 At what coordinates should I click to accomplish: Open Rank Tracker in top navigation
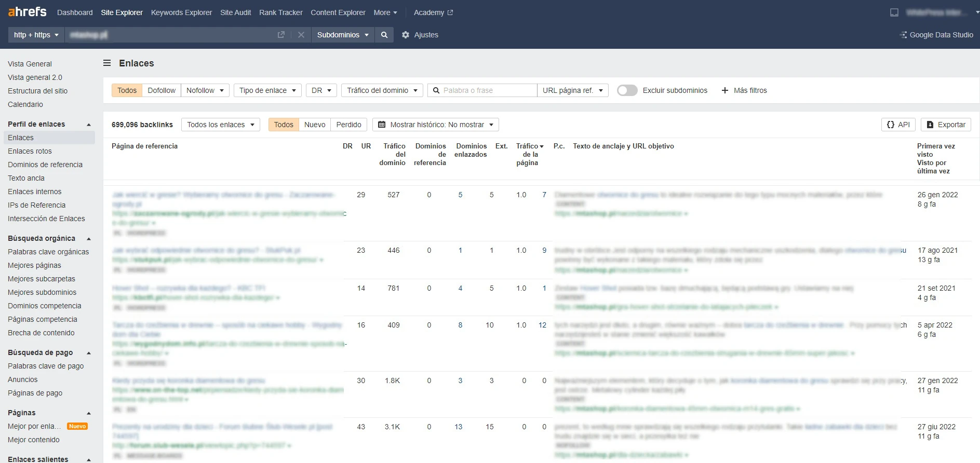click(280, 12)
